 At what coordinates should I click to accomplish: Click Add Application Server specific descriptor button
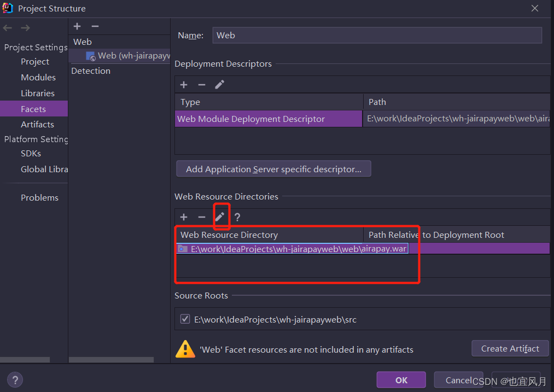tap(273, 169)
